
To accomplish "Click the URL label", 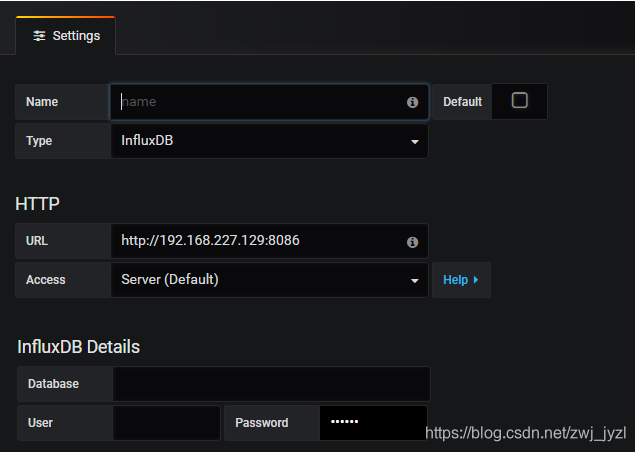I will point(37,241).
